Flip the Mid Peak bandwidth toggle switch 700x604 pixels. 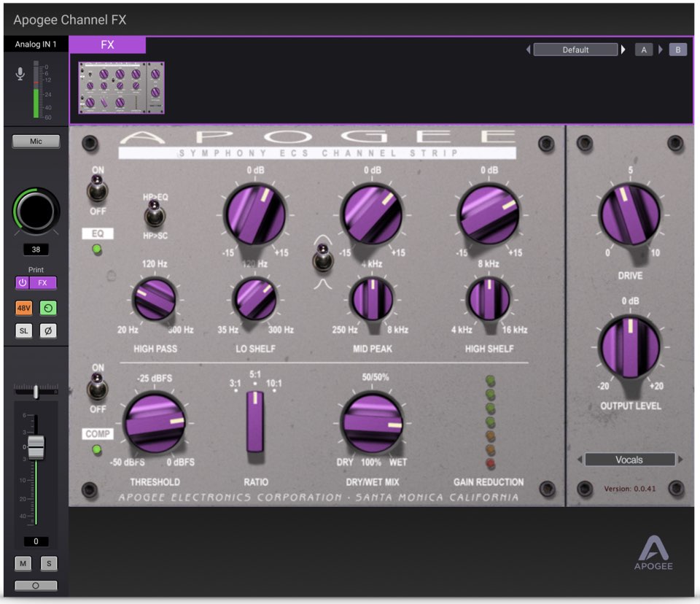[x=323, y=258]
